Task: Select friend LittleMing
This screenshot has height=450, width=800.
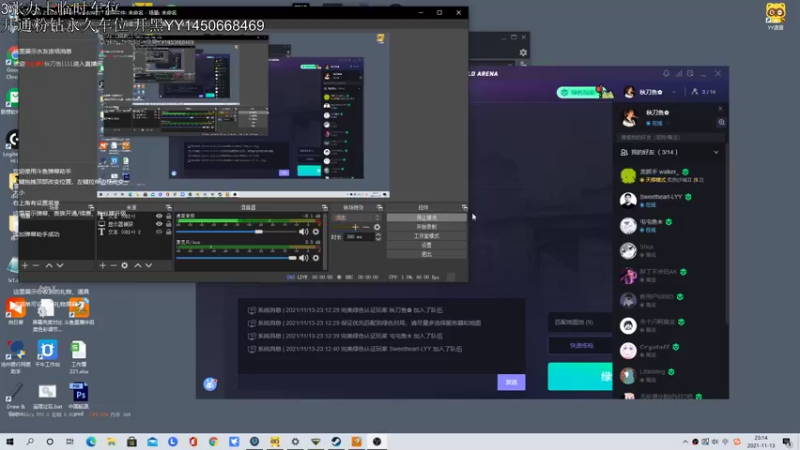Action: (671, 376)
